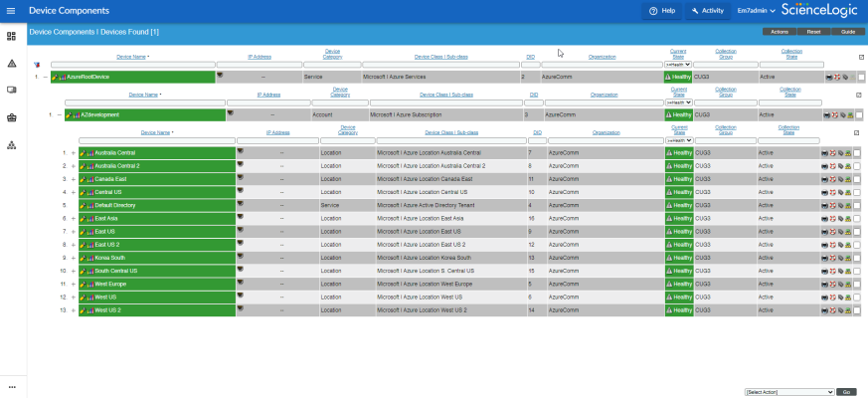Expand the West Europe node
Image resolution: width=868 pixels, height=398 pixels.
[73, 284]
